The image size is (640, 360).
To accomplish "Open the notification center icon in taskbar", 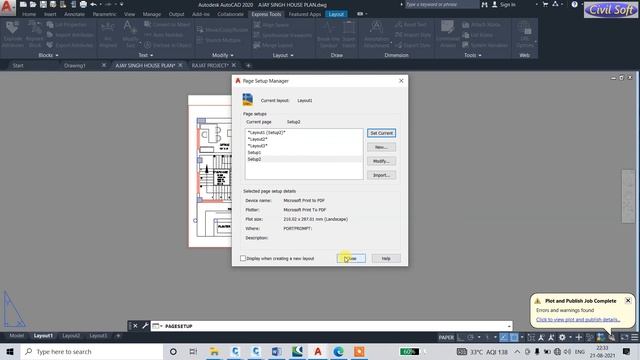I will (627, 351).
